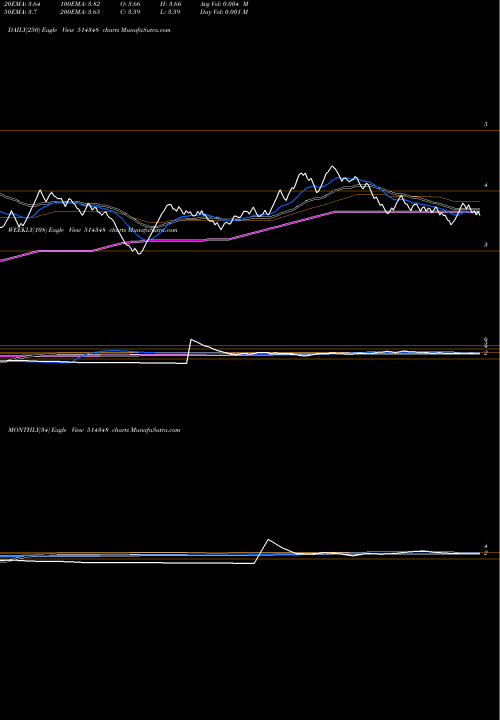This screenshot has height=720, width=500.
Task: Click the 50EMA: 3.7 reading
Action: [x=20, y=12]
